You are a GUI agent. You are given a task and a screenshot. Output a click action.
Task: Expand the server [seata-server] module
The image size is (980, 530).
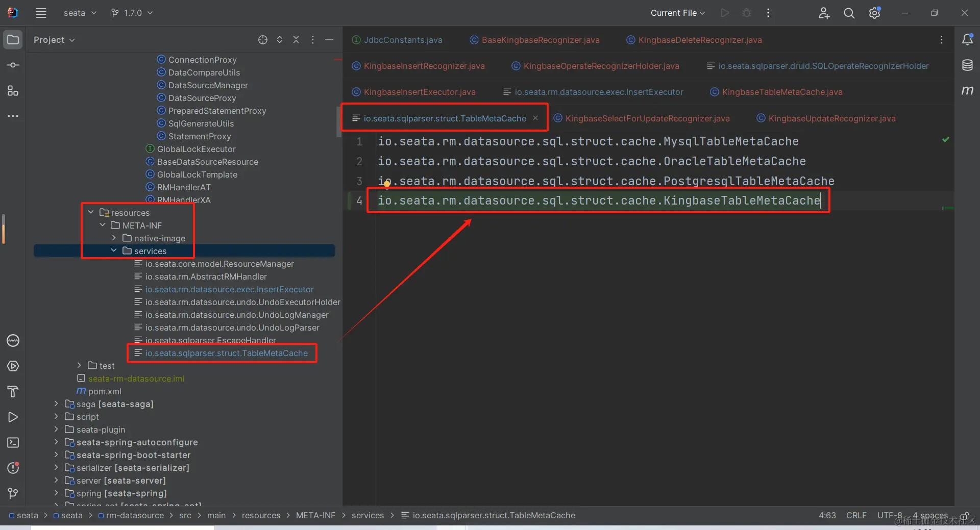click(56, 480)
